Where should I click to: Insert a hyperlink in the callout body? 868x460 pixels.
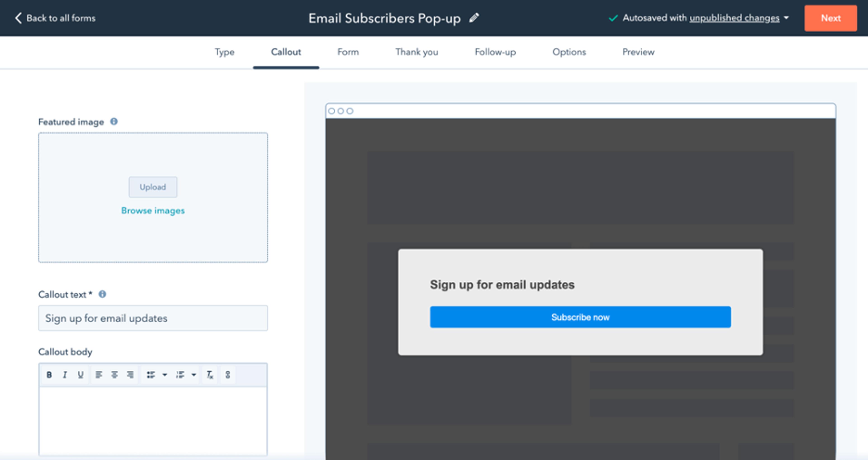pyautogui.click(x=228, y=374)
